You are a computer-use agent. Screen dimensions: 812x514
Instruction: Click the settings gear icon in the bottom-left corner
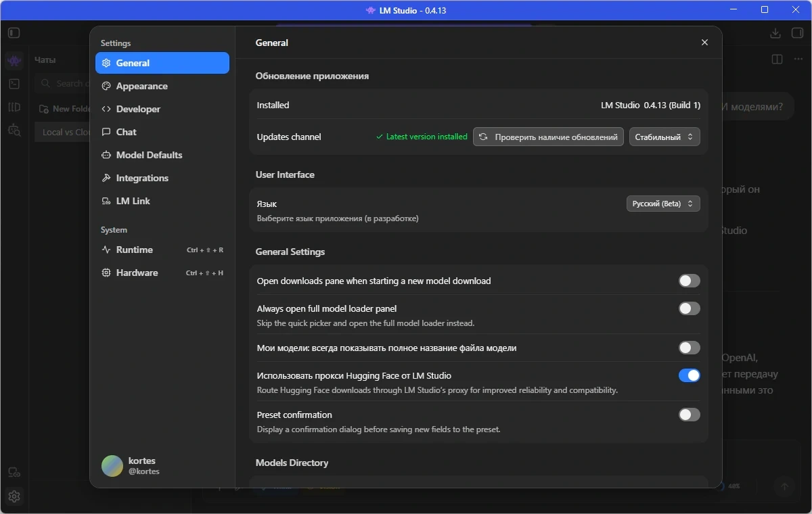[x=14, y=496]
